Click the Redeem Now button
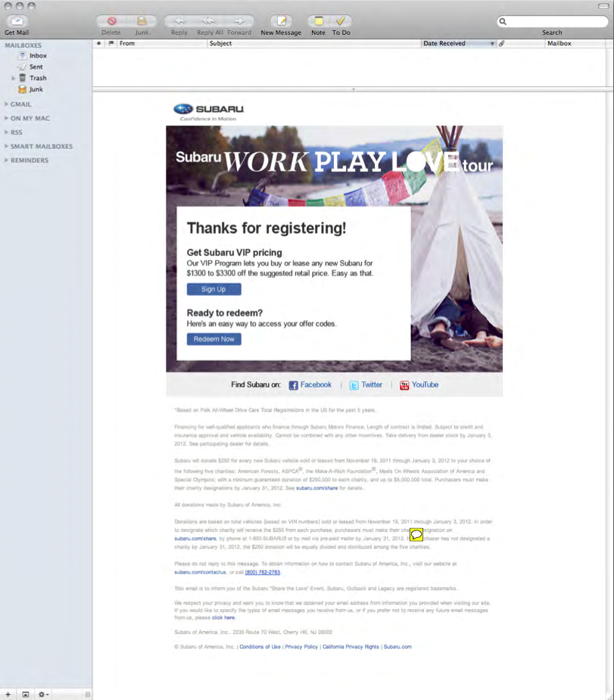Viewport: 614px width, 700px height. pos(214,339)
